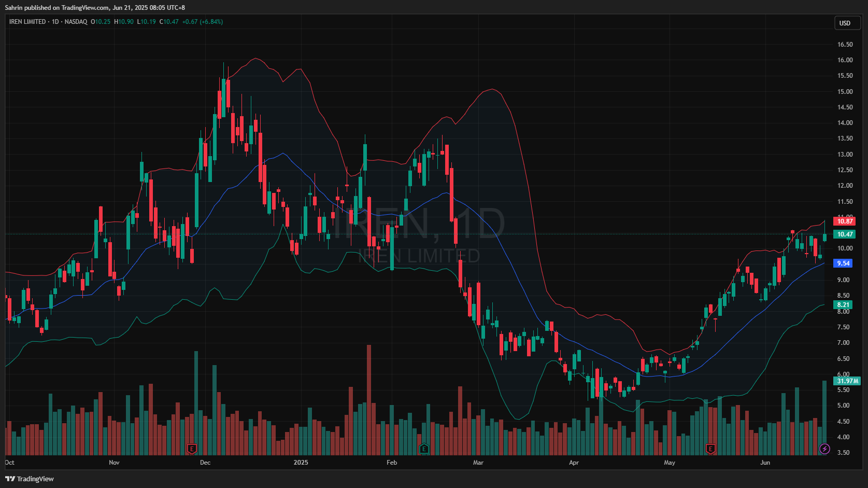Click the 7.00 price scale label
Screen dimensions: 868x488
pos(844,343)
